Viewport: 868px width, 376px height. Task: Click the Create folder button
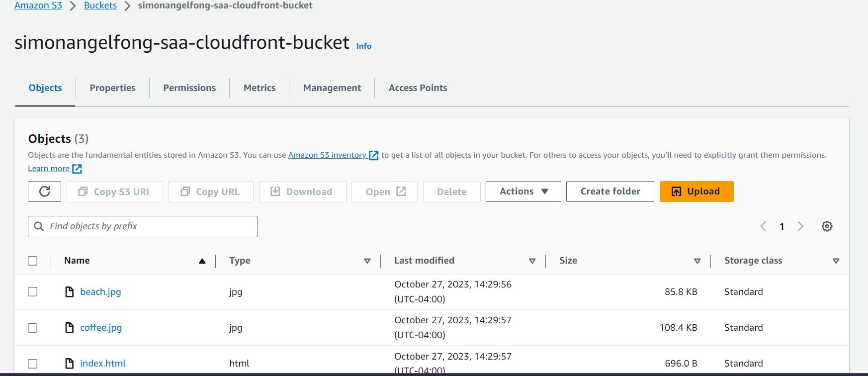coord(610,191)
